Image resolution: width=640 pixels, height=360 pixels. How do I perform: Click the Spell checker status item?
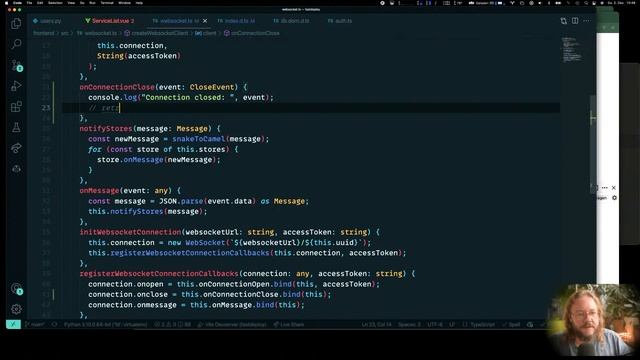coord(511,324)
